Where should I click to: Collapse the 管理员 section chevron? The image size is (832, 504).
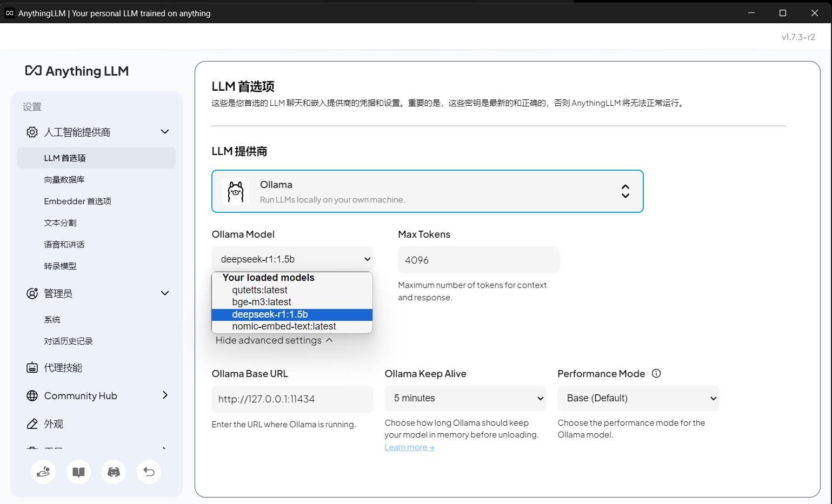click(x=165, y=293)
